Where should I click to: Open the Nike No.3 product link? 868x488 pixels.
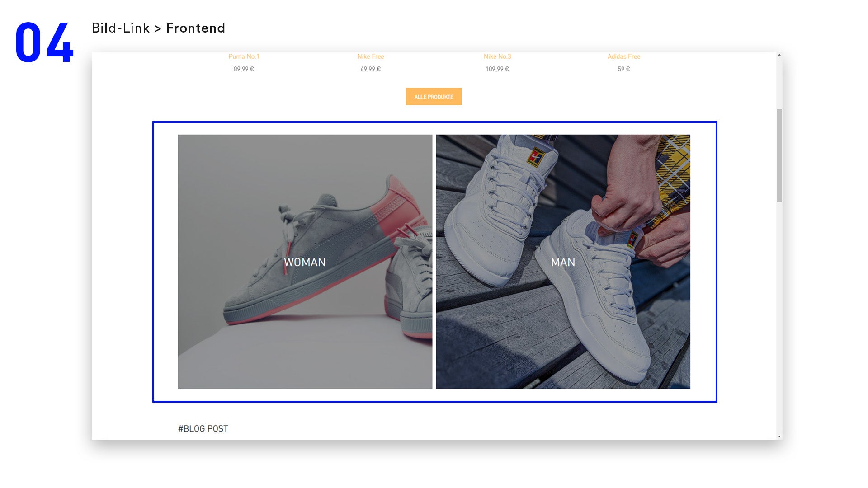497,56
